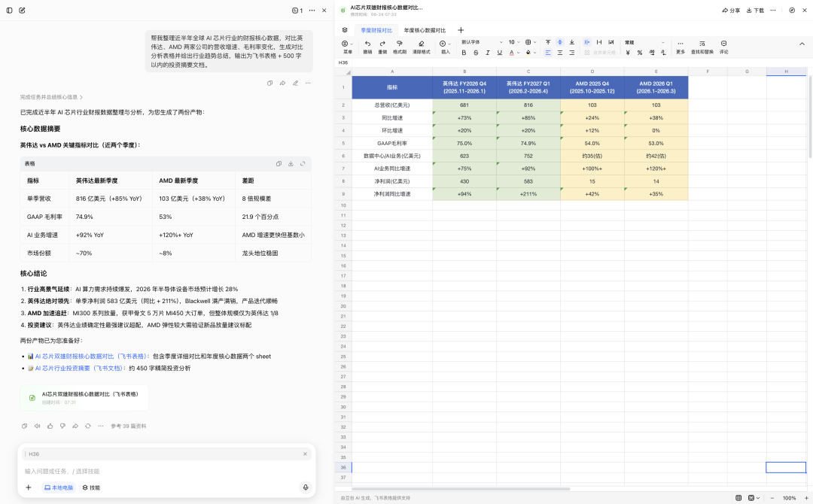Screen dimensions: 813x504
Task: Toggle left text alignment
Action: tap(548, 53)
